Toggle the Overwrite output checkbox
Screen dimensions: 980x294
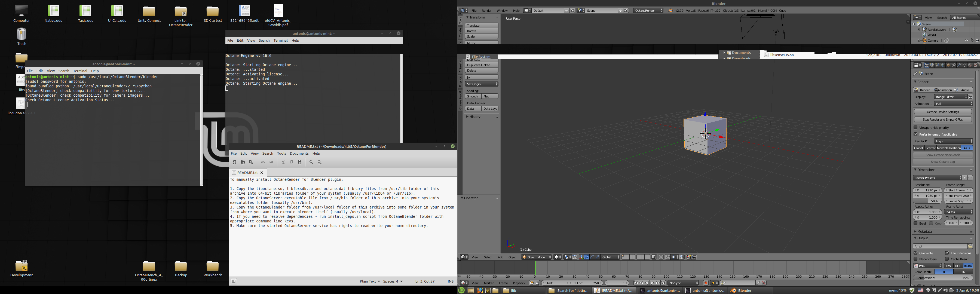click(x=916, y=253)
